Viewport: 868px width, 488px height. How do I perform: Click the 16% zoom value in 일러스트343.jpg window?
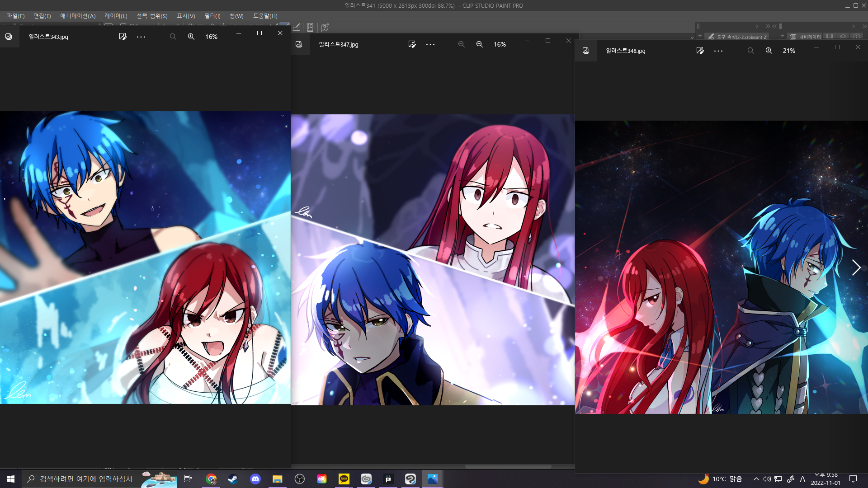211,37
